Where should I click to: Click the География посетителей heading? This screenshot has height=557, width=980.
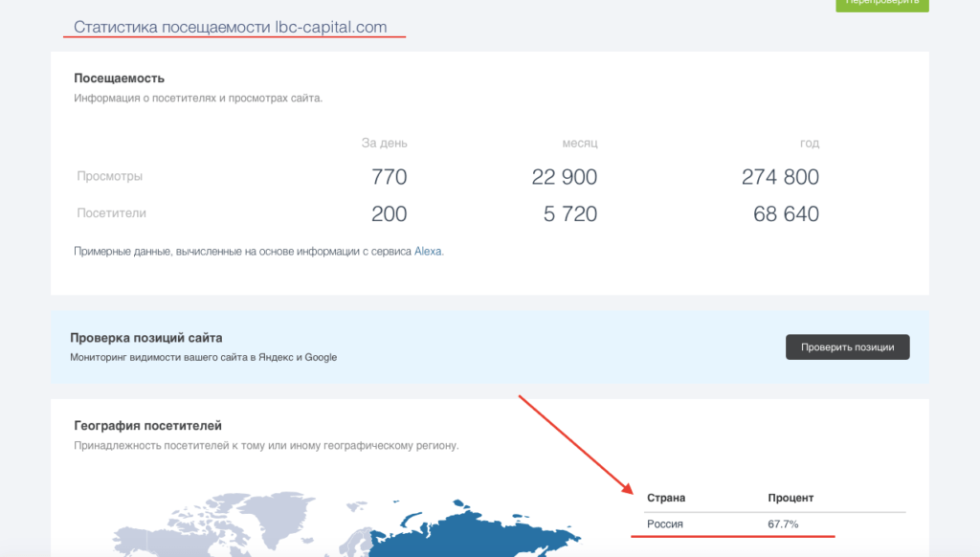pyautogui.click(x=147, y=425)
